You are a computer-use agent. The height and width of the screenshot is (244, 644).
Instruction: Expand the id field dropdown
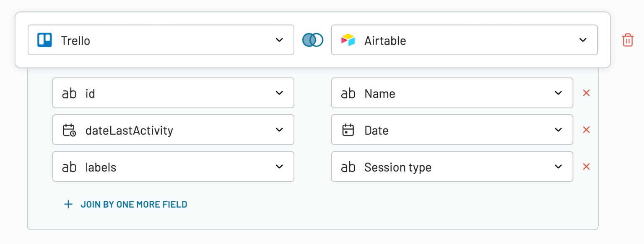tap(280, 93)
